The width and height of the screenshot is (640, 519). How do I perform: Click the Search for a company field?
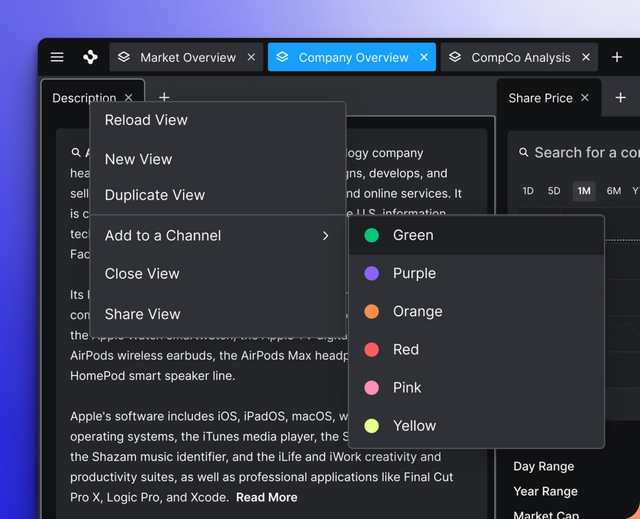tap(585, 153)
